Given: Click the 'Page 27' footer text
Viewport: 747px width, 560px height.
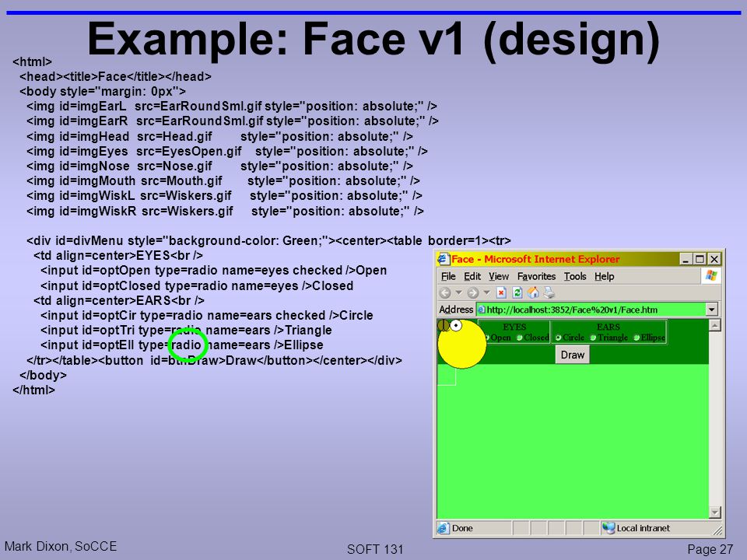Looking at the screenshot, I should (710, 550).
